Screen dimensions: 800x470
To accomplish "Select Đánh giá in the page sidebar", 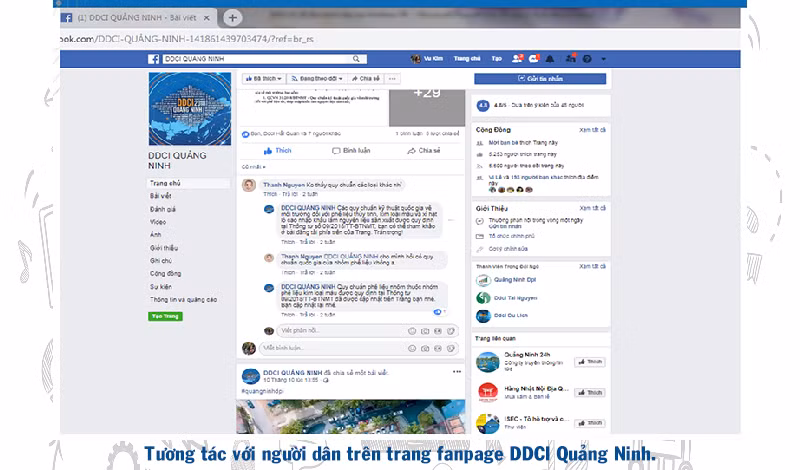I will pyautogui.click(x=163, y=209).
